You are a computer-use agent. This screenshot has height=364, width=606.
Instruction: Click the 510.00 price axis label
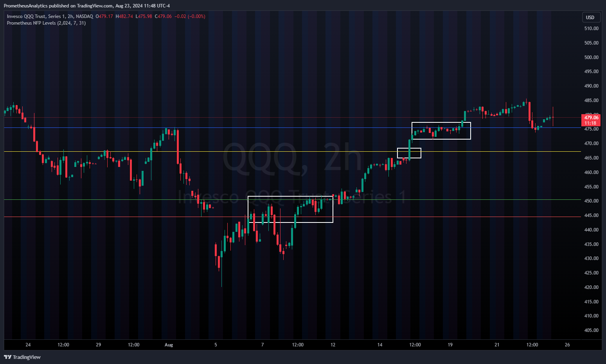pyautogui.click(x=591, y=29)
